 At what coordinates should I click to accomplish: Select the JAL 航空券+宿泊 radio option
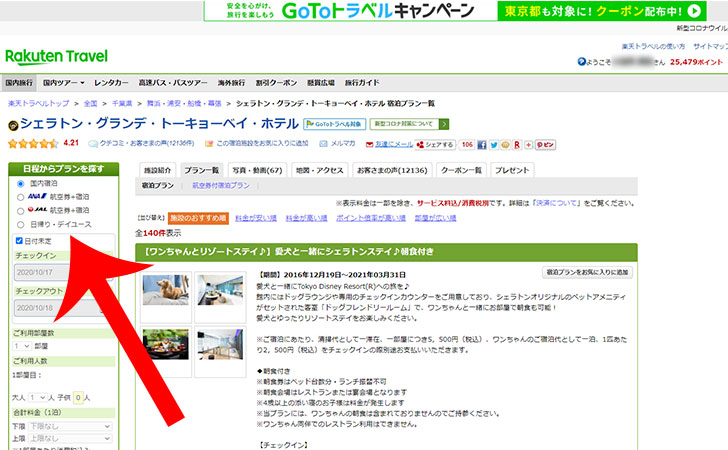20,211
